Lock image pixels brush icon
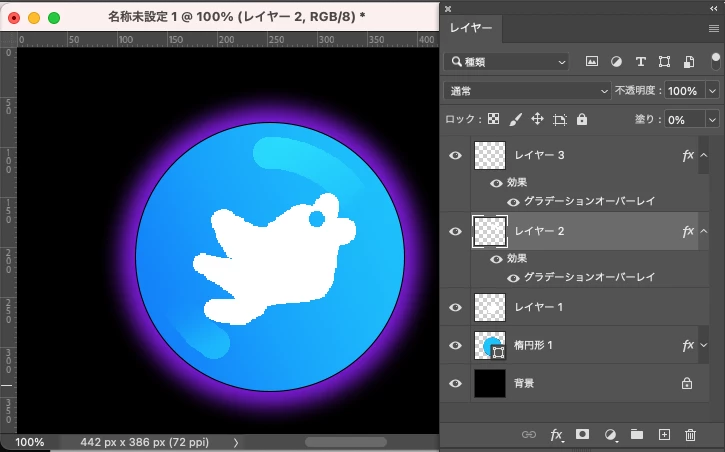Screen dimensions: 725x452 click(516, 120)
